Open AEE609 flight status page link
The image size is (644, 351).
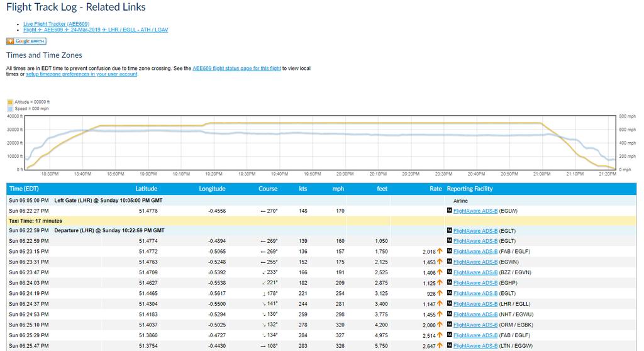coord(236,68)
